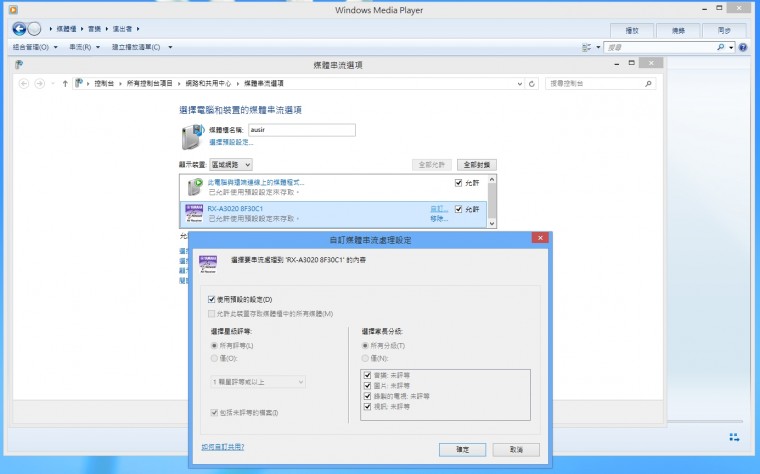Click the media programs on this PC link
Screen dimensions: 760x474
pyautogui.click(x=256, y=183)
